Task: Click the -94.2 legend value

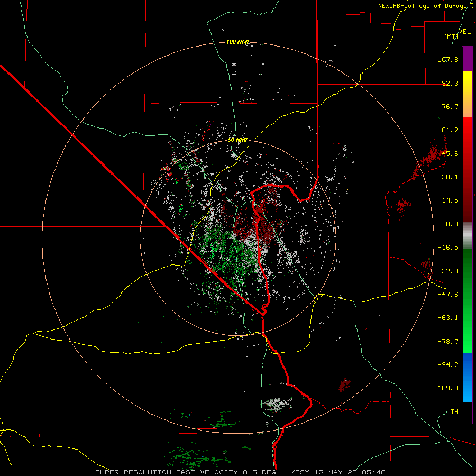Action: tap(448, 365)
